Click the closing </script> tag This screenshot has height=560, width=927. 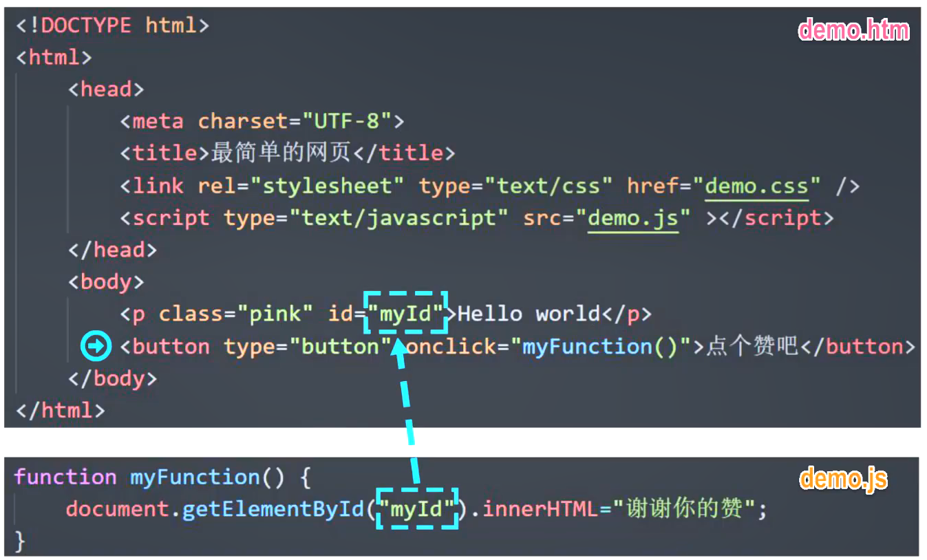coord(776,218)
